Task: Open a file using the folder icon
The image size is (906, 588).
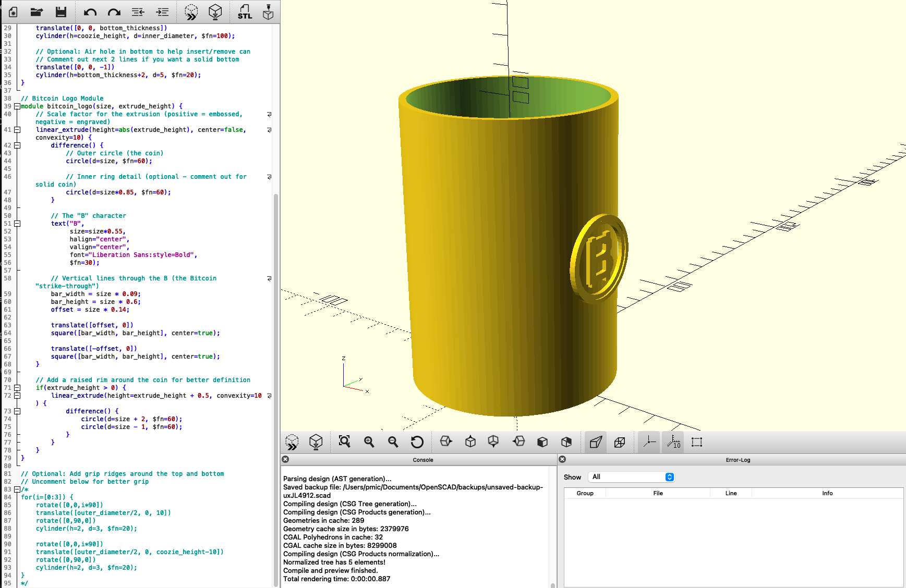Action: (x=37, y=12)
